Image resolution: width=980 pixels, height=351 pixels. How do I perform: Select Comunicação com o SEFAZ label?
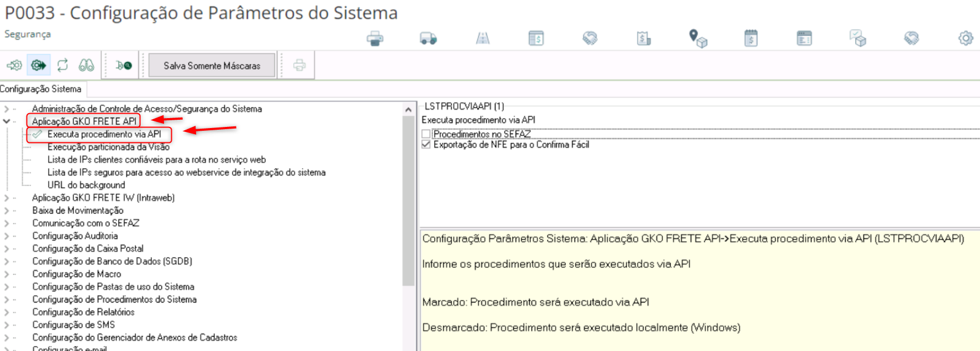[86, 223]
